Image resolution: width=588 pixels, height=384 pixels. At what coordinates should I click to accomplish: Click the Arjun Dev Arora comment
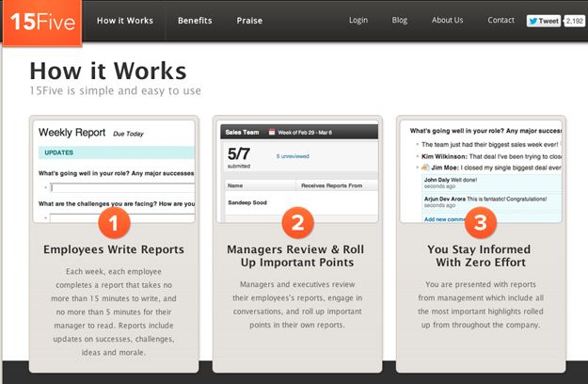point(492,201)
